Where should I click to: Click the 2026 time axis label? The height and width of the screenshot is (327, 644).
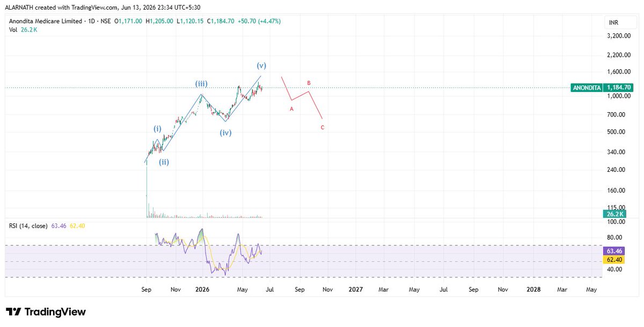pos(202,289)
